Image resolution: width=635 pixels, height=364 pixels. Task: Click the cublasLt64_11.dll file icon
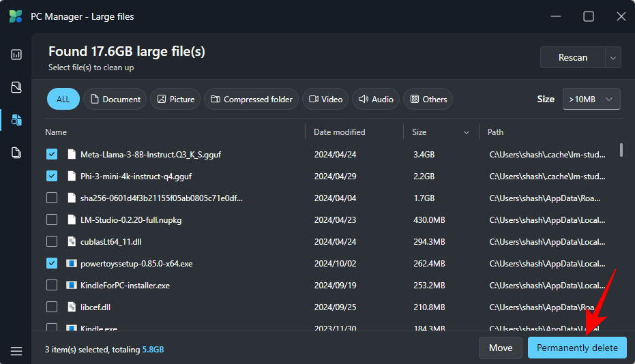[72, 241]
